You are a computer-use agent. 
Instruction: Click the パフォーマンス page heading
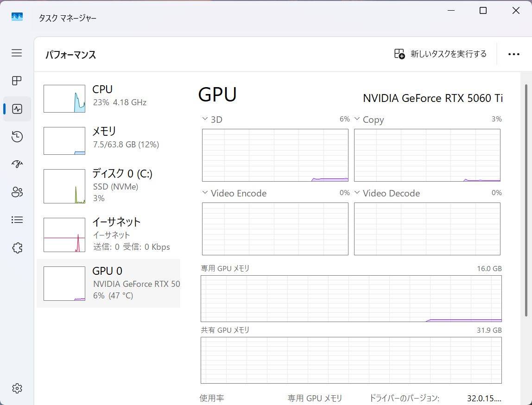click(x=70, y=55)
